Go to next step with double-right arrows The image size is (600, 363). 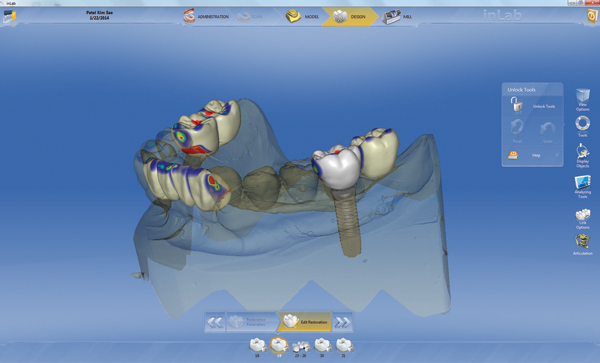[x=342, y=322]
